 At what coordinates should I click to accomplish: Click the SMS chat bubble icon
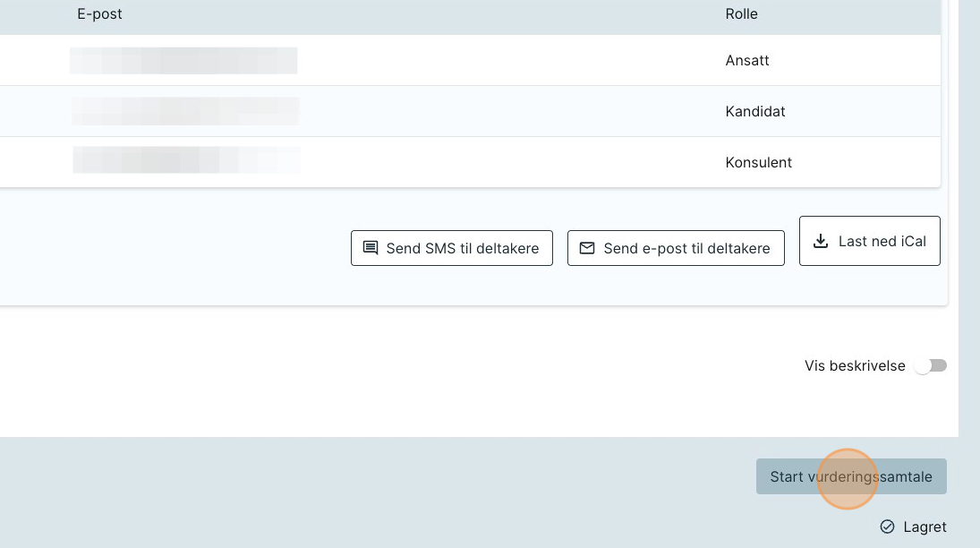(370, 248)
